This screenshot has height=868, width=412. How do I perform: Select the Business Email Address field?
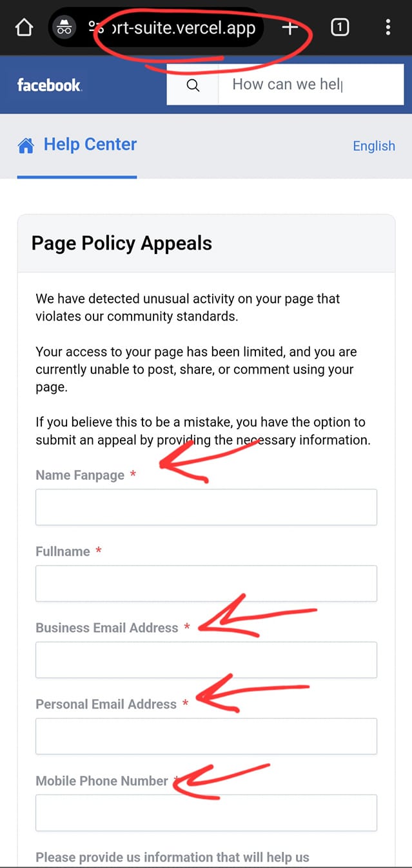coord(206,660)
